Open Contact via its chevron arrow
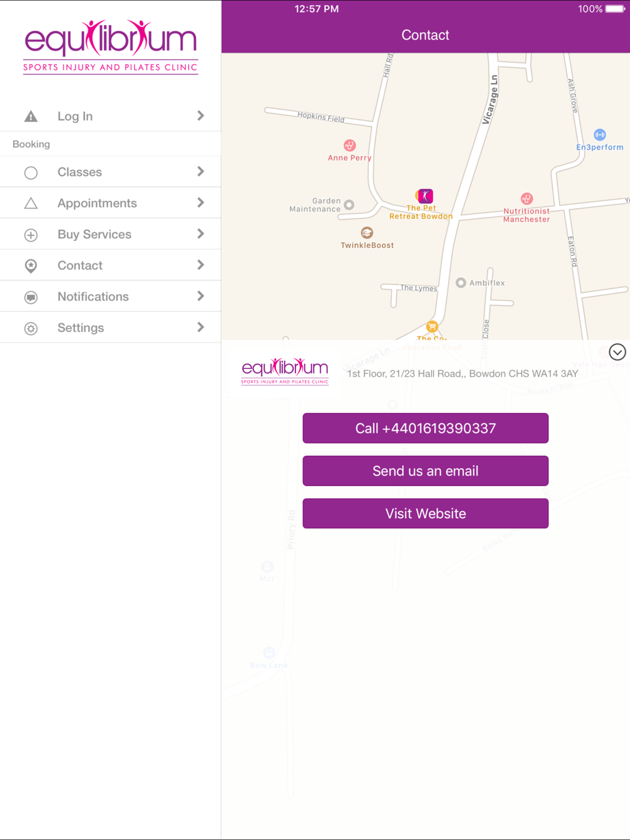The height and width of the screenshot is (840, 630). click(x=200, y=265)
